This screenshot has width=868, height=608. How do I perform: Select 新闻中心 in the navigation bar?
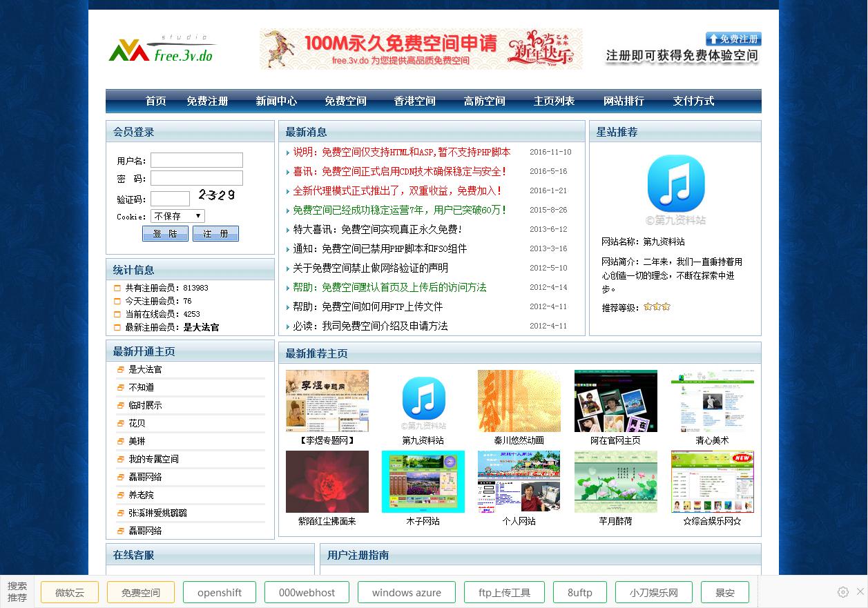[x=276, y=101]
